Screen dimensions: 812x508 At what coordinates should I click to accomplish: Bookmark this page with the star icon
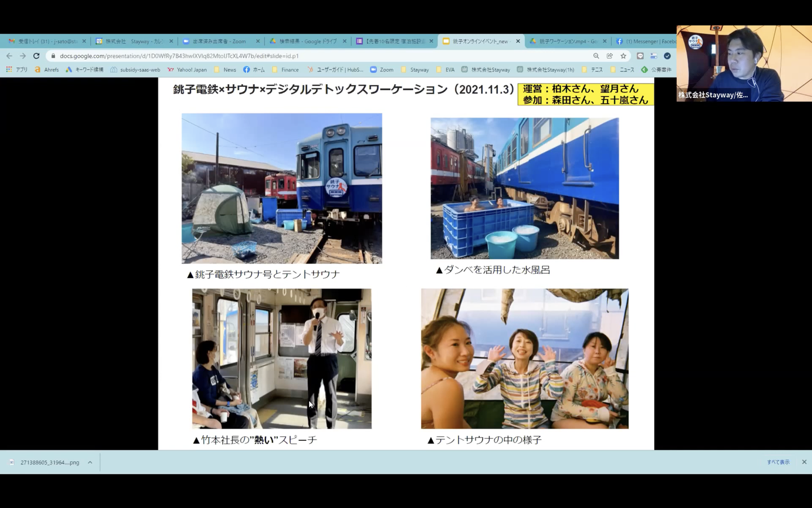click(x=623, y=56)
